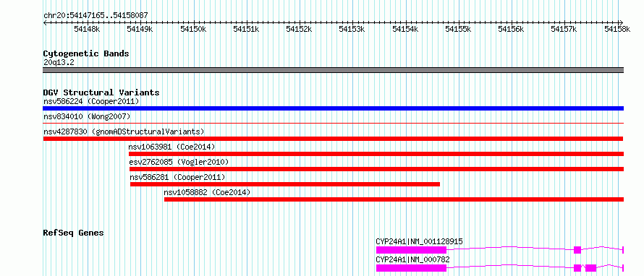Image resolution: width=644 pixels, height=276 pixels.
Task: Click the 54149k ruler tick label
Action: point(140,29)
